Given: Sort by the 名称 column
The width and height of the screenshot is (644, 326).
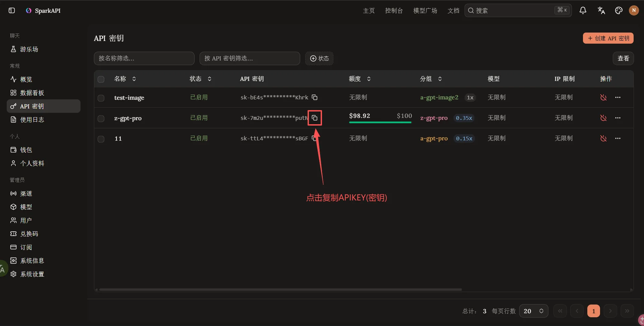Looking at the screenshot, I should [125, 79].
